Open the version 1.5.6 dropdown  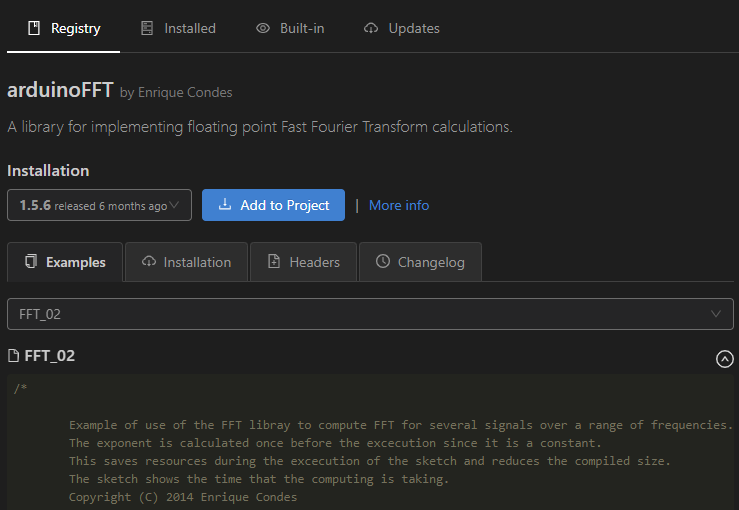(x=99, y=205)
